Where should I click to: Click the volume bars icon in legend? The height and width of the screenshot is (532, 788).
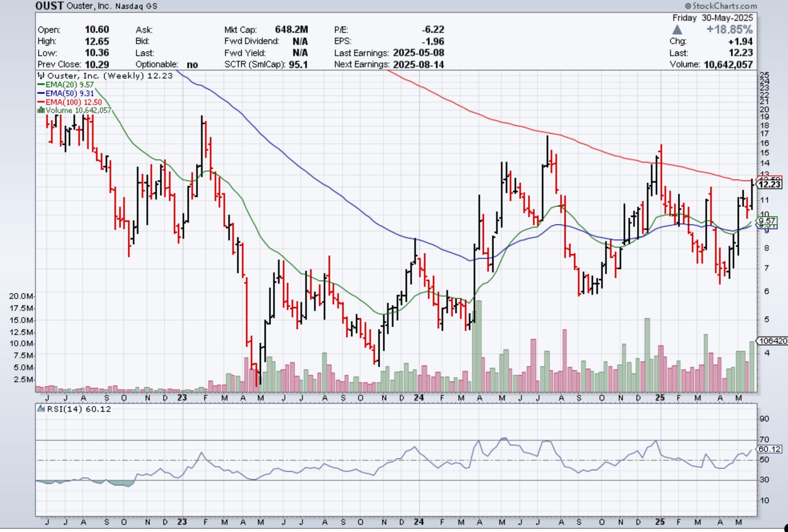(x=41, y=110)
